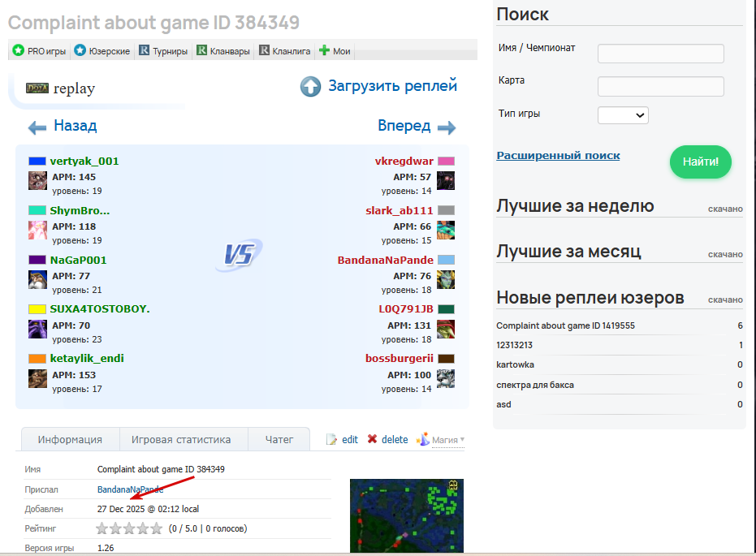Click the Магия wizard icon
756x556 pixels.
(x=423, y=439)
